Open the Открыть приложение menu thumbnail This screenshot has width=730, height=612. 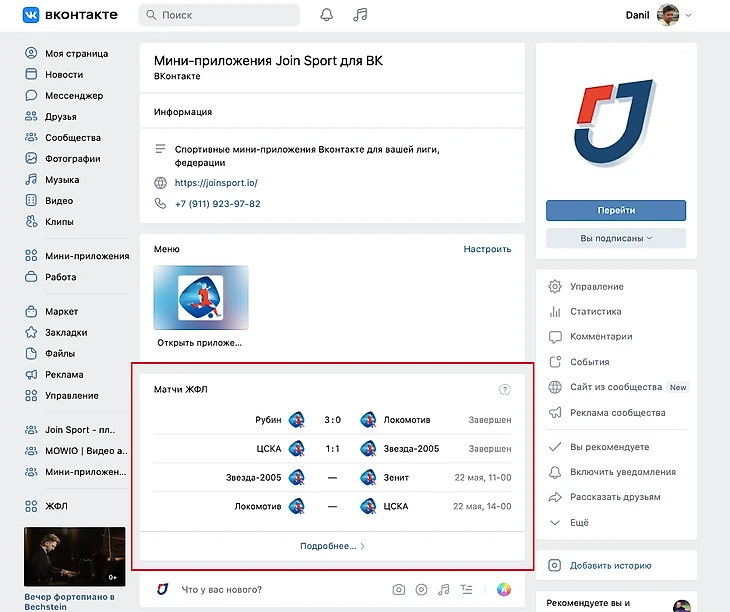pyautogui.click(x=200, y=299)
